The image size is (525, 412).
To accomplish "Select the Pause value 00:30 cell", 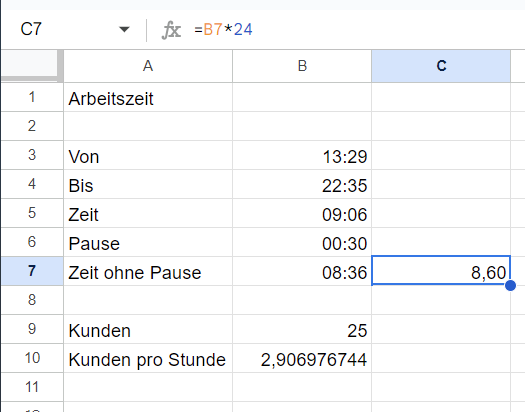I will [x=302, y=242].
